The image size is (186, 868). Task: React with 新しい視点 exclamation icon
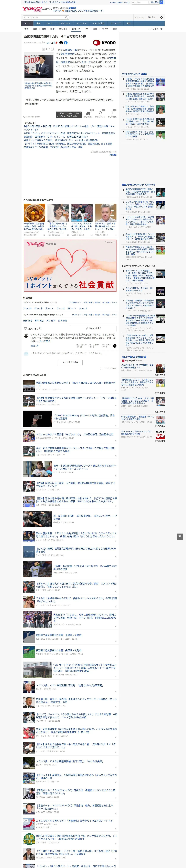tap(112, 114)
